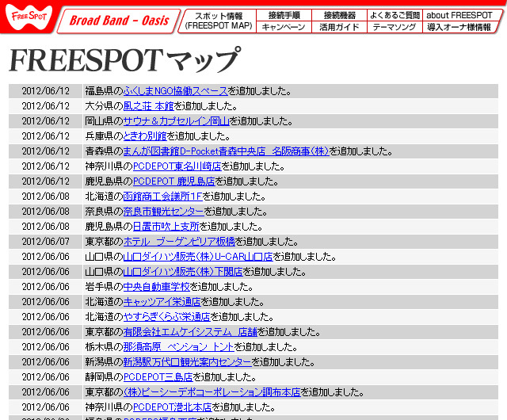Follow the 風之荘 本館 link
507x420 pixels.
point(149,106)
